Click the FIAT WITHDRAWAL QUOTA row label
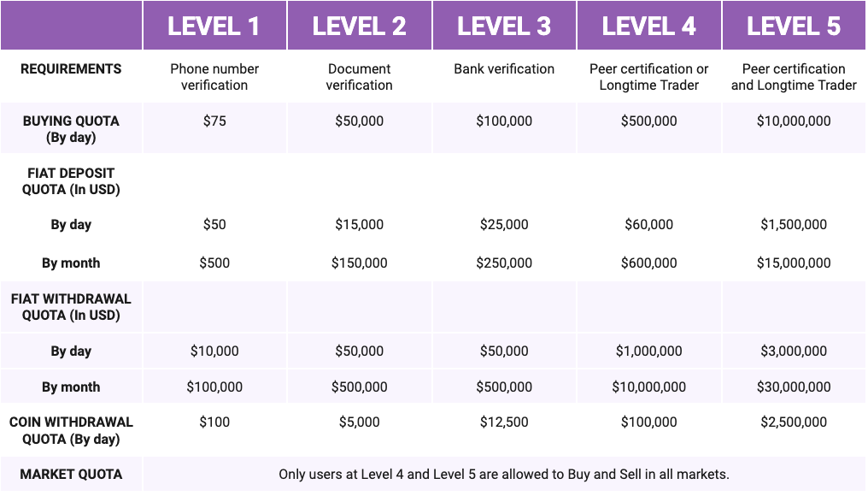Viewport: 868px width, 496px height. click(71, 307)
